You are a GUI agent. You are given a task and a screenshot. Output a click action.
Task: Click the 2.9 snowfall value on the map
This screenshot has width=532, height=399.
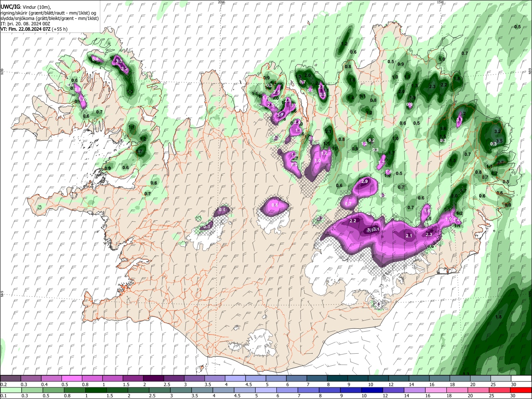[x=365, y=182]
